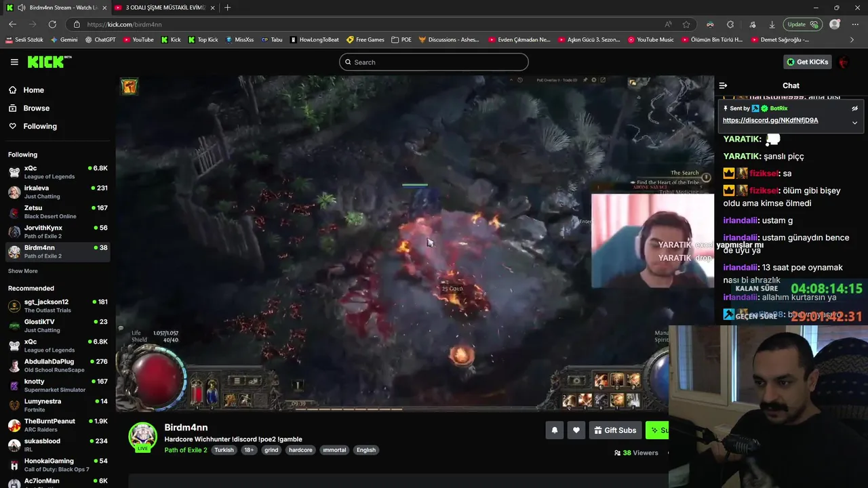Expand the pinned message chevron
The height and width of the screenshot is (488, 868).
(x=854, y=123)
